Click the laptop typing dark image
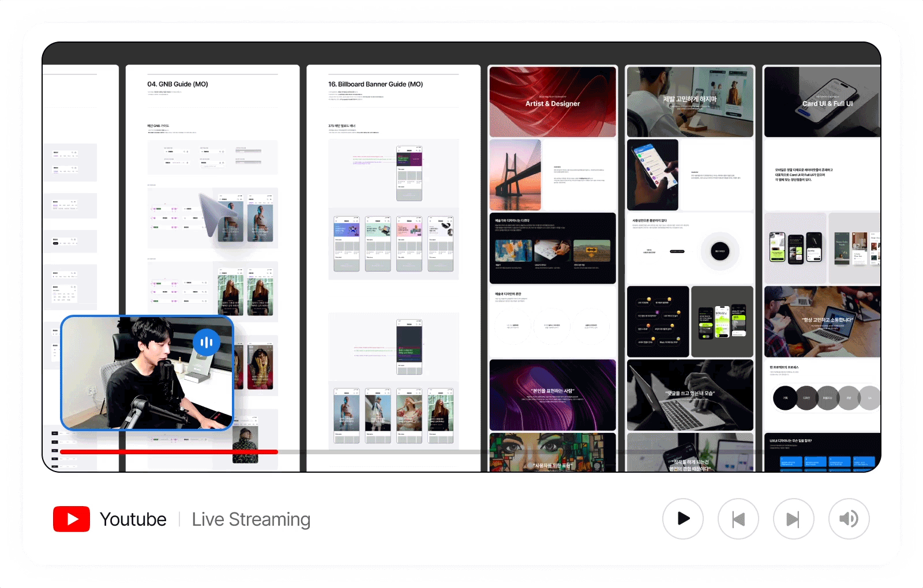 click(690, 395)
